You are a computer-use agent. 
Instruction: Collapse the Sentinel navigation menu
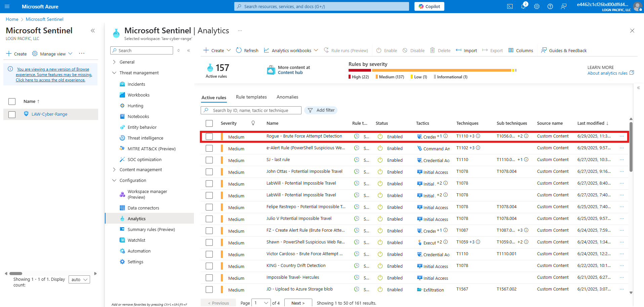point(189,50)
